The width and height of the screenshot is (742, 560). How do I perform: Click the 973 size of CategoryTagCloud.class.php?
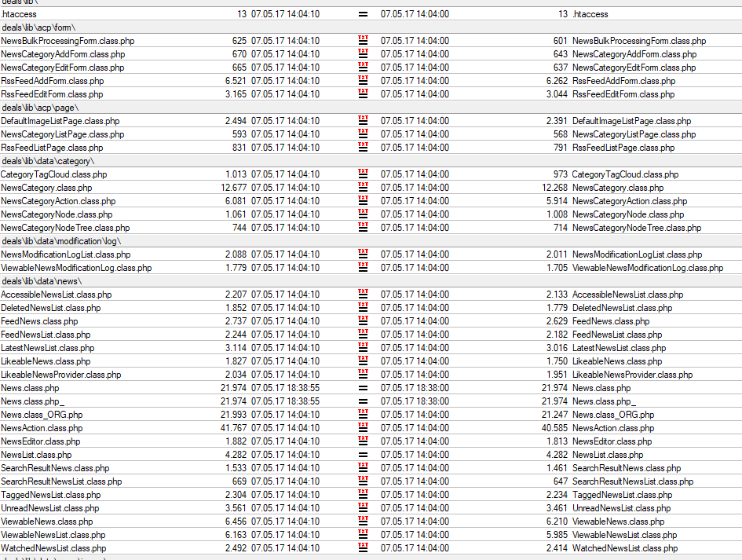pos(561,174)
